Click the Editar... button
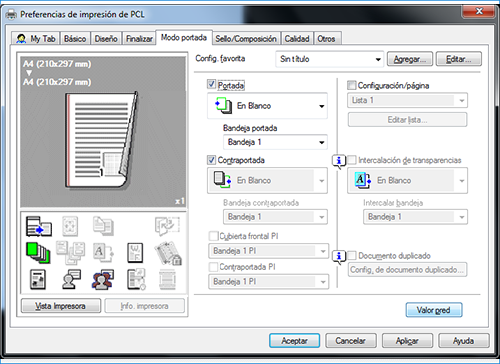The image size is (500, 364). coord(459,59)
